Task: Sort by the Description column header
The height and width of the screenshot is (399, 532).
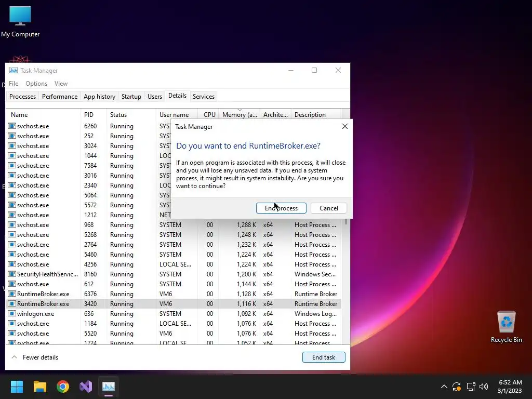Action: pos(316,115)
